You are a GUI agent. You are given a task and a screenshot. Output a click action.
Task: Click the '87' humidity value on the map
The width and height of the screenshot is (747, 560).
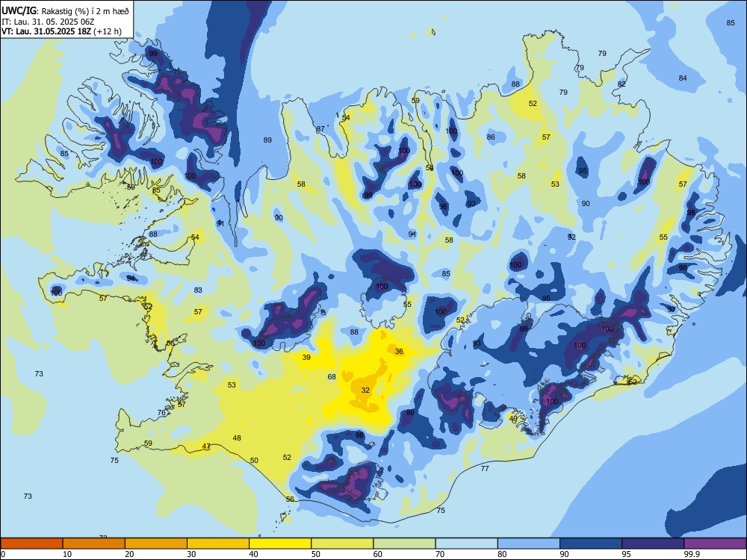coord(320,129)
